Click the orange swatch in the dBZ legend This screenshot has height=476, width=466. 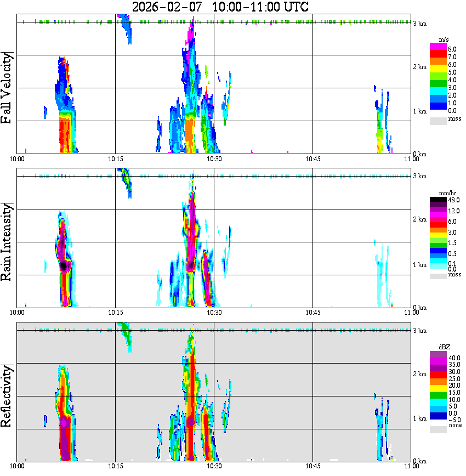[x=438, y=382]
